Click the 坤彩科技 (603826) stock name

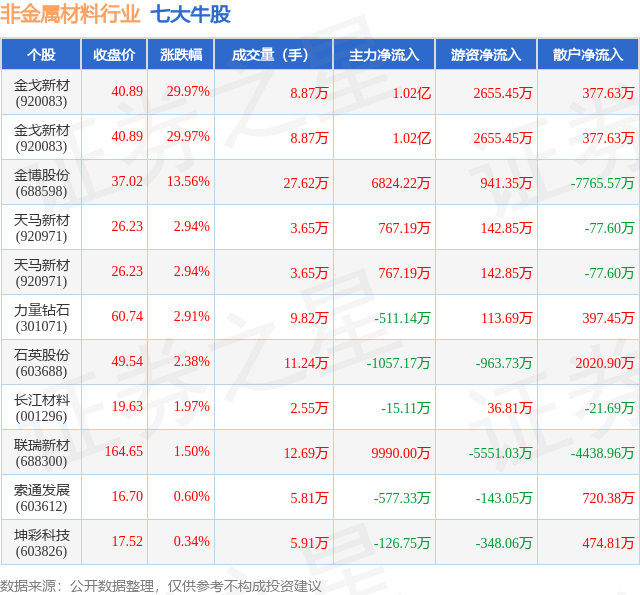[41, 543]
